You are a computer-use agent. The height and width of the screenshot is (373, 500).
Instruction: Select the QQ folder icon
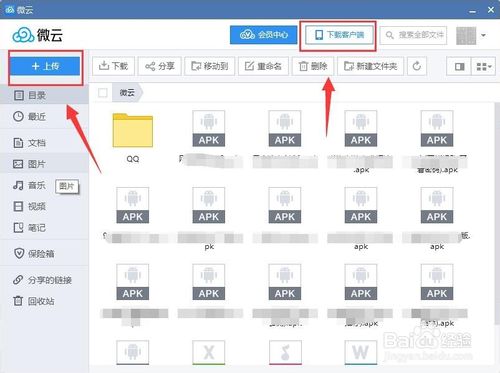[x=133, y=130]
